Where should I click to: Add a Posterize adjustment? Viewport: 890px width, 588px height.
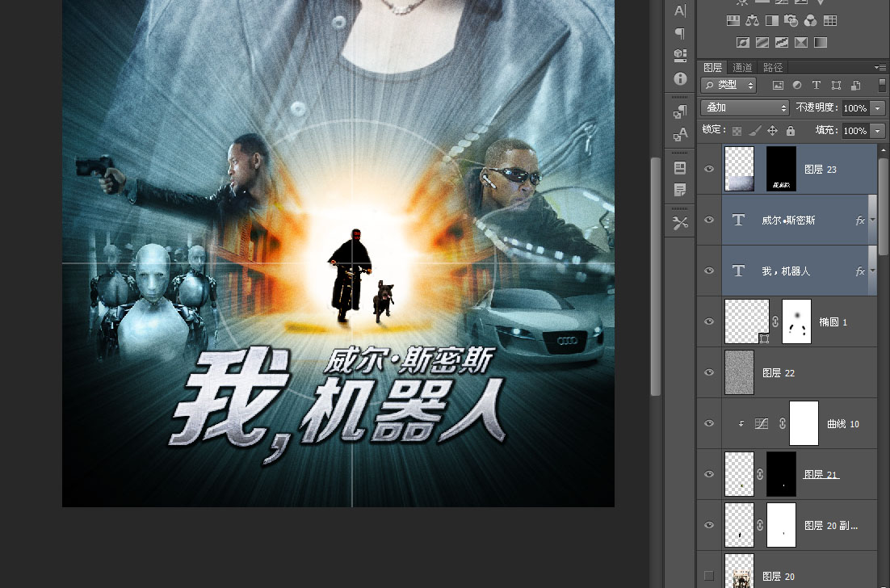[x=762, y=43]
